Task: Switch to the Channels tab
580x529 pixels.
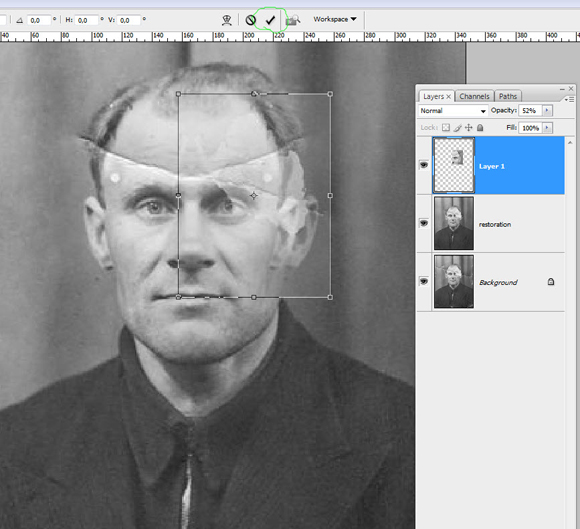Action: (x=474, y=97)
